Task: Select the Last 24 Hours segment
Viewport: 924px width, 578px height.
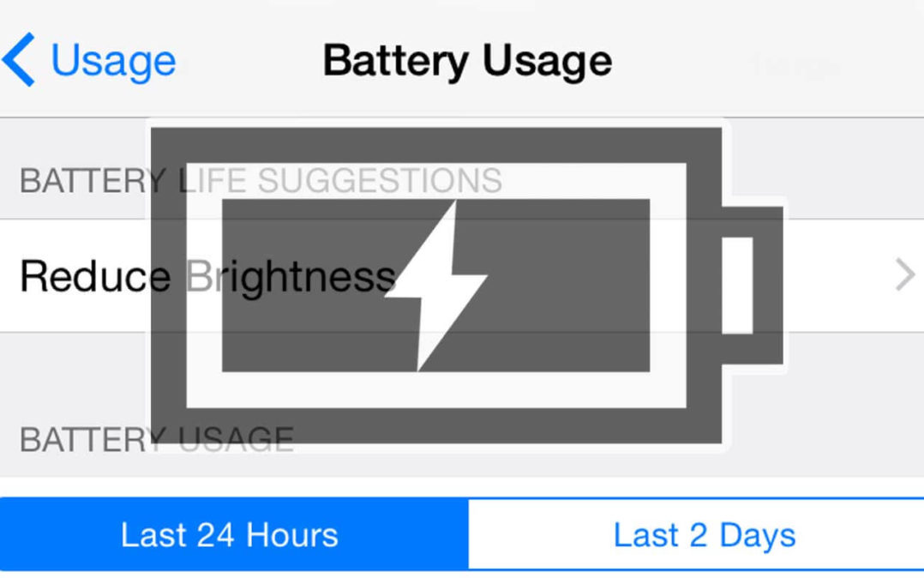Action: pyautogui.click(x=235, y=535)
